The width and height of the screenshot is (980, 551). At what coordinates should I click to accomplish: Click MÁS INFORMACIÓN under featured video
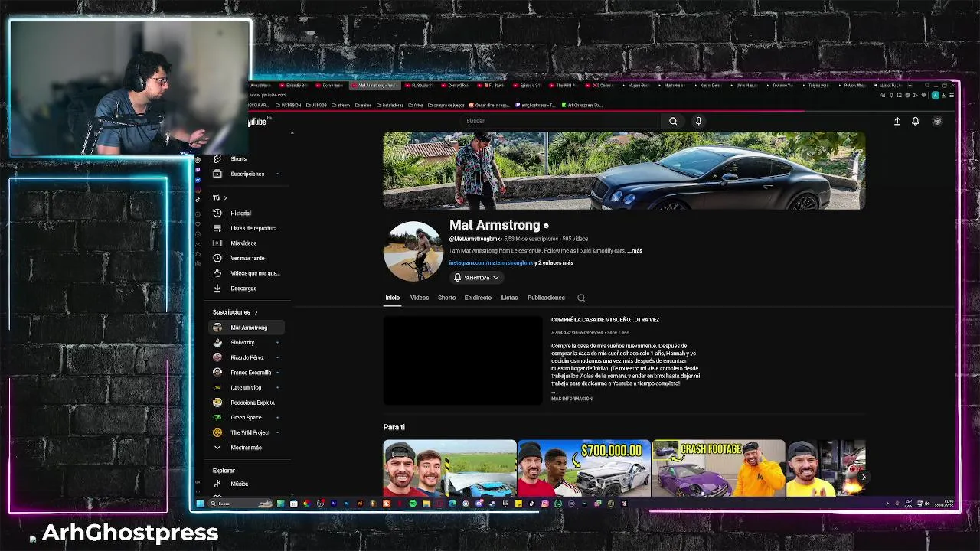tap(572, 399)
